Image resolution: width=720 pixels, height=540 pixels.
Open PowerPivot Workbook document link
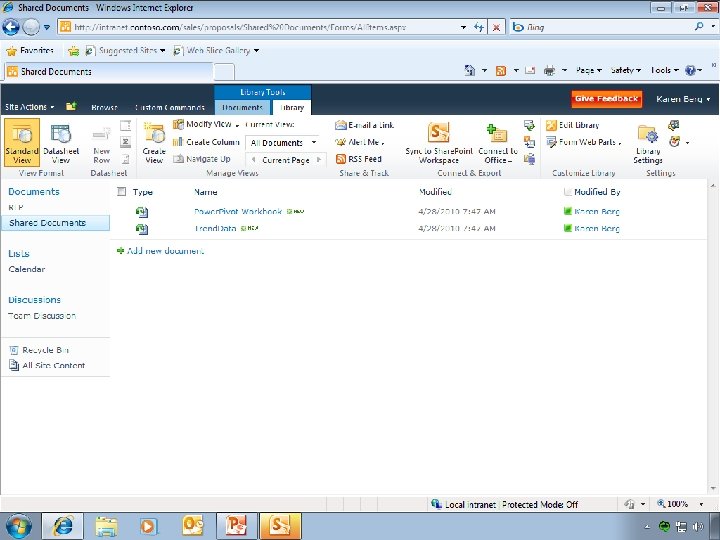click(238, 212)
